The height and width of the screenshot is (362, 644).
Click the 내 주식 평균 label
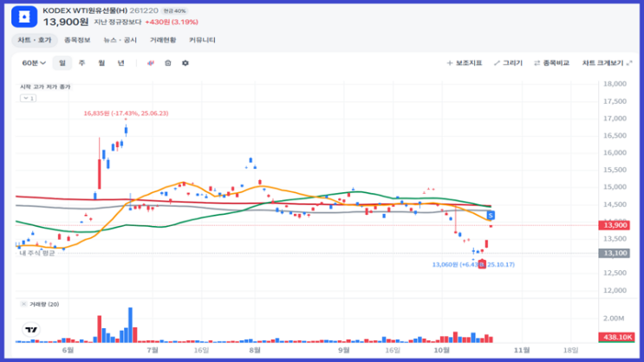click(37, 253)
